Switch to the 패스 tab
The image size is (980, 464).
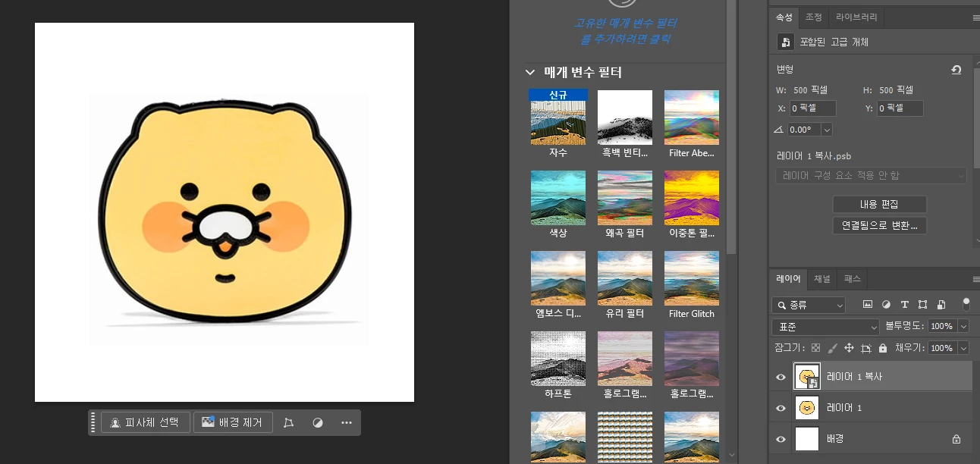852,278
